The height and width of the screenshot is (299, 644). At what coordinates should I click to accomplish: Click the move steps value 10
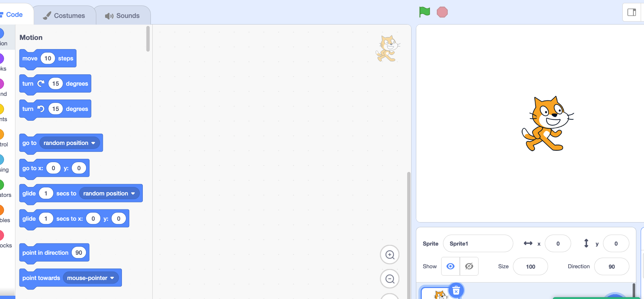click(48, 58)
